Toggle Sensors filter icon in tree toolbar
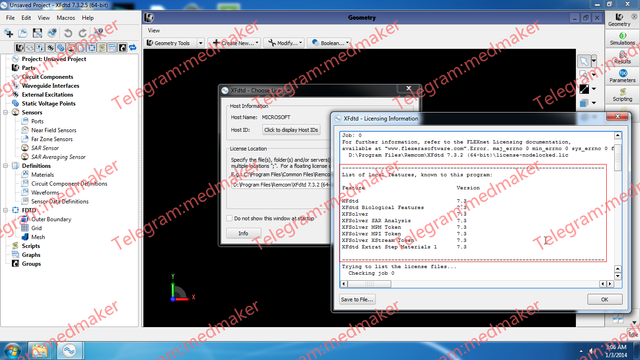The height and width of the screenshot is (360, 640). (x=71, y=48)
